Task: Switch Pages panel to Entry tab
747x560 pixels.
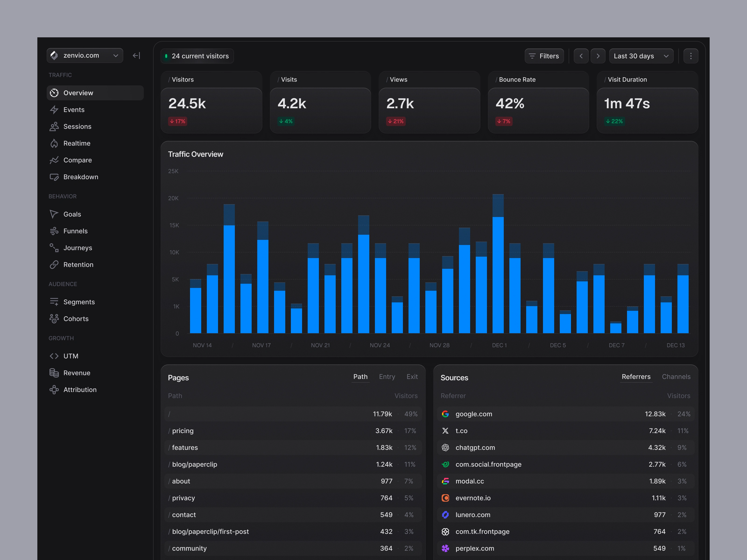Action: click(x=387, y=377)
